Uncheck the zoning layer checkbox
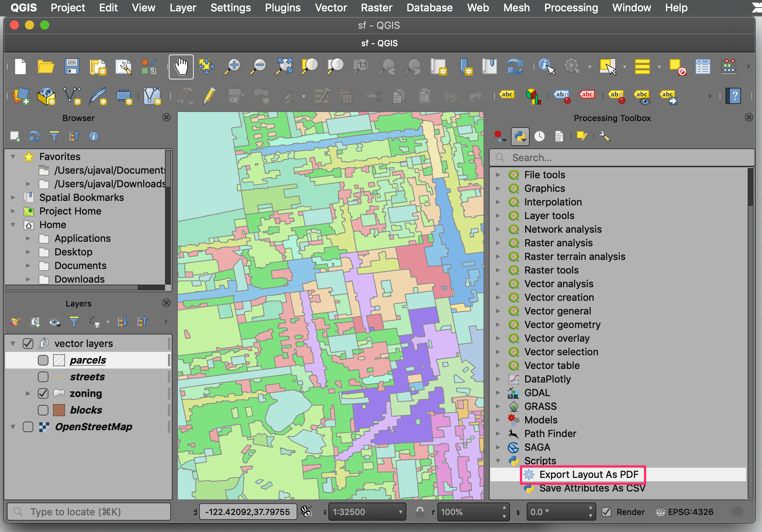 (x=43, y=394)
